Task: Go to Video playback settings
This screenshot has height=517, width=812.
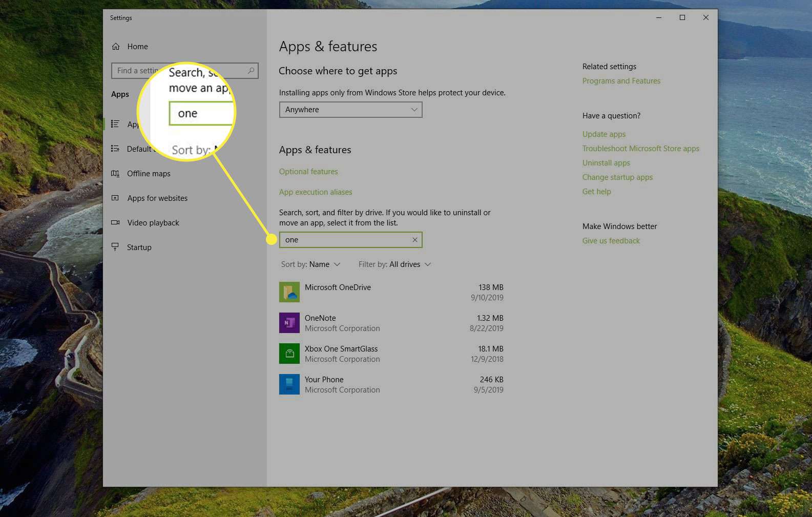Action: 153,223
